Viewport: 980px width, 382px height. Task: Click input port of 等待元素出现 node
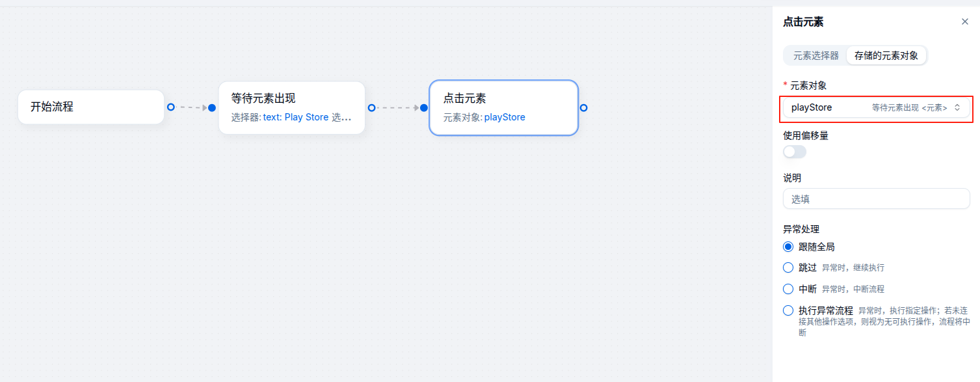point(212,108)
